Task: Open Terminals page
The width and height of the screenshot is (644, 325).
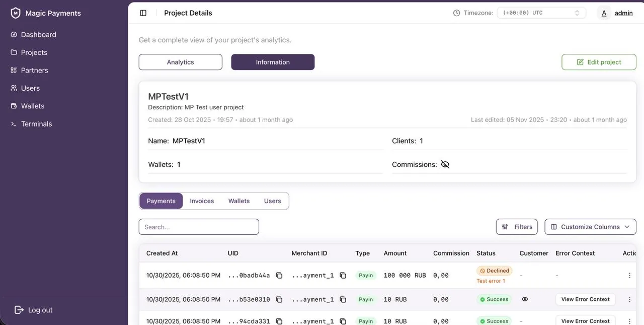Action: (36, 124)
